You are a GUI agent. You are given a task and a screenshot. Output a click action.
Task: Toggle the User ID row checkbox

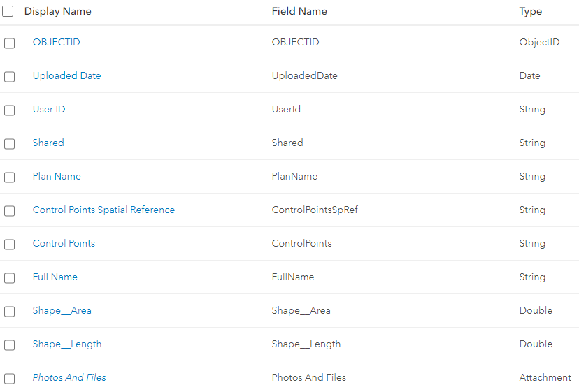[9, 110]
